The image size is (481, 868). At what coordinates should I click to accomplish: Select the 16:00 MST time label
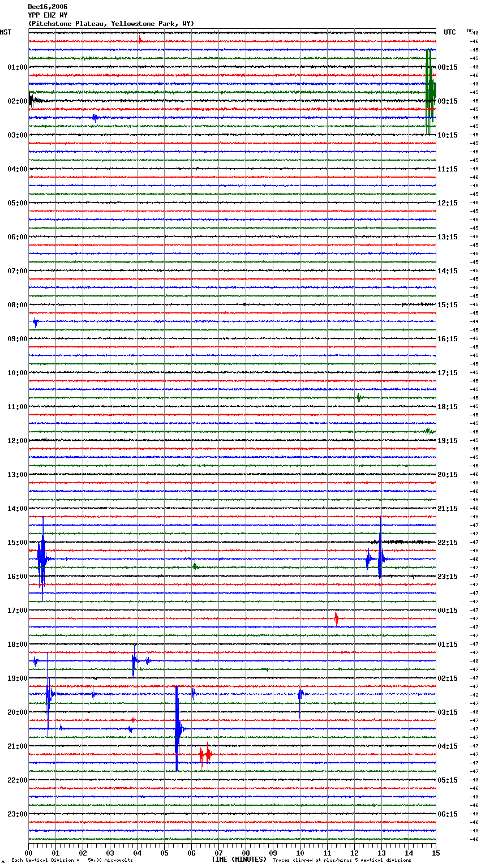click(18, 577)
